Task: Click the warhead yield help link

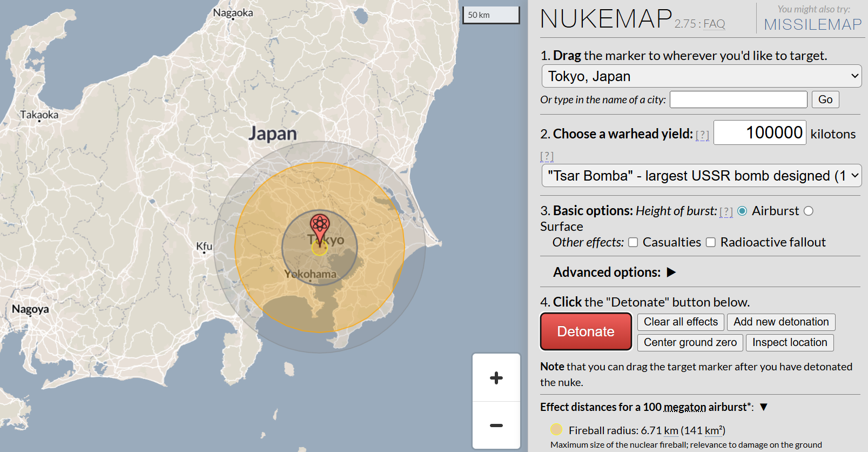Action: click(702, 135)
